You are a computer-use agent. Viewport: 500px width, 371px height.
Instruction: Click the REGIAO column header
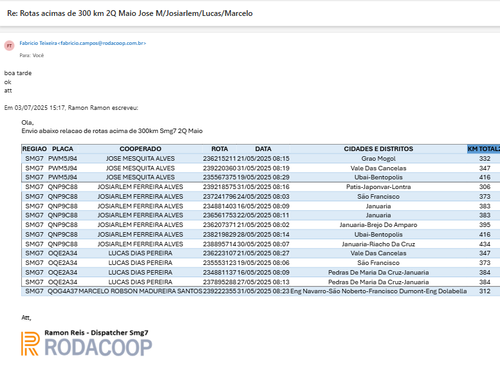[34, 149]
